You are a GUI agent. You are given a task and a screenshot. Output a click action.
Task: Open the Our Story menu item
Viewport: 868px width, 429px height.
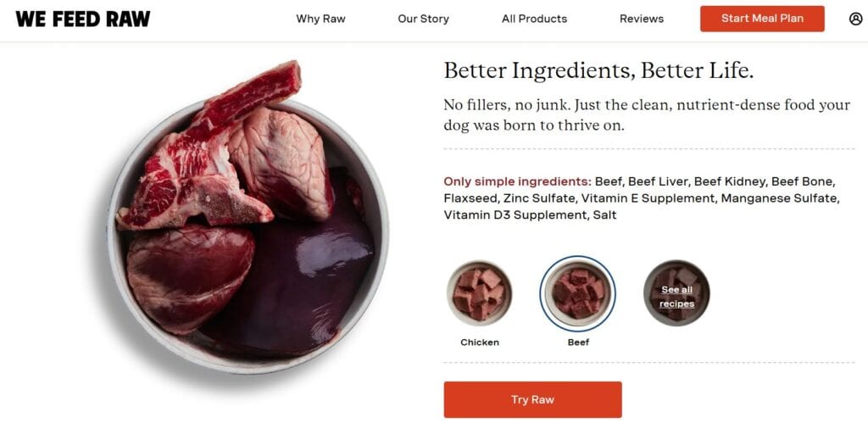(x=423, y=19)
